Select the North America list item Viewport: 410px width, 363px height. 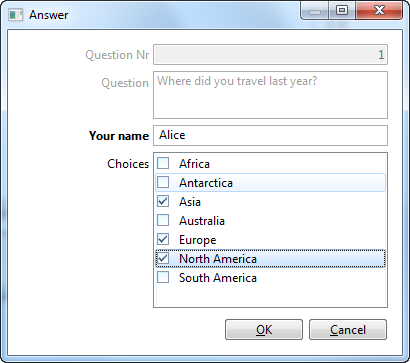[x=270, y=259]
